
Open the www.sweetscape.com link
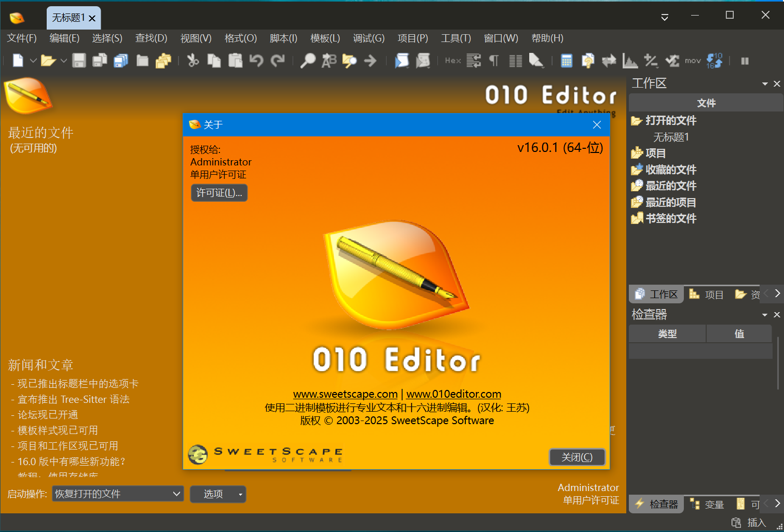[345, 394]
